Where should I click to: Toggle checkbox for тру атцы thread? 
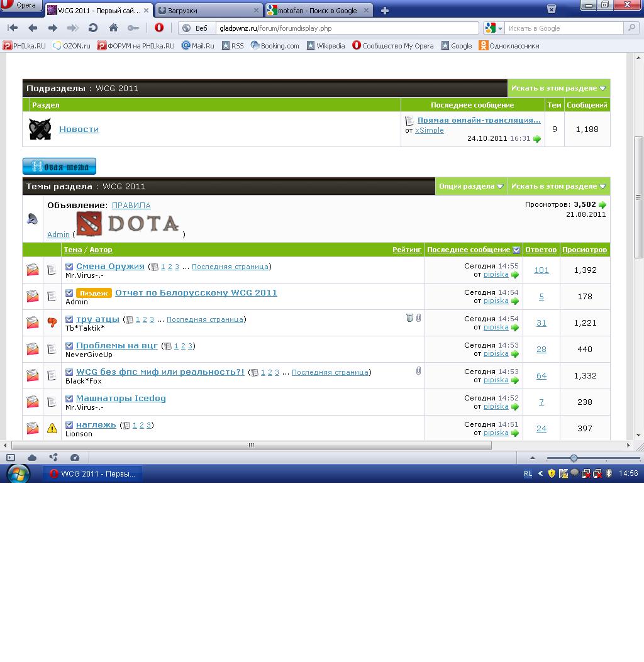pos(69,319)
